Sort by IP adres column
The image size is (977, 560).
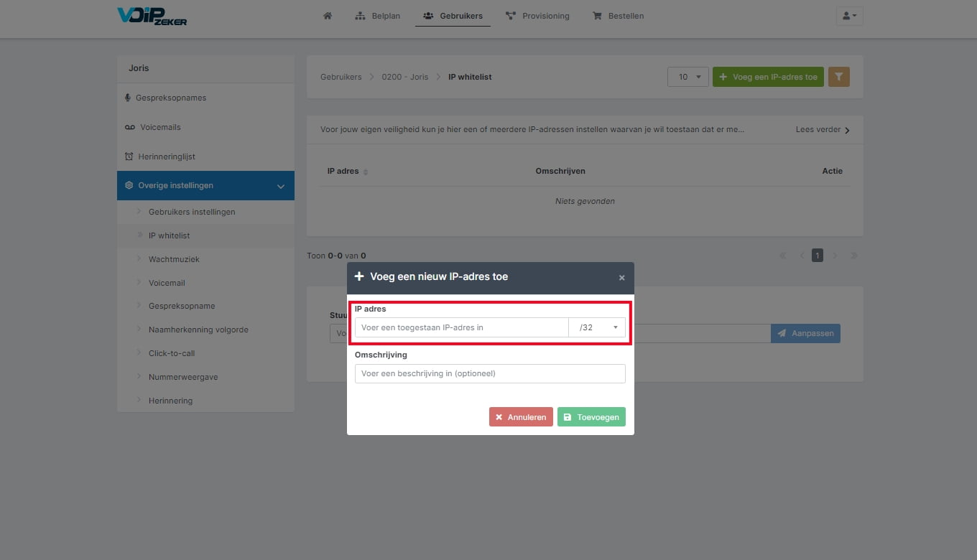click(x=348, y=172)
